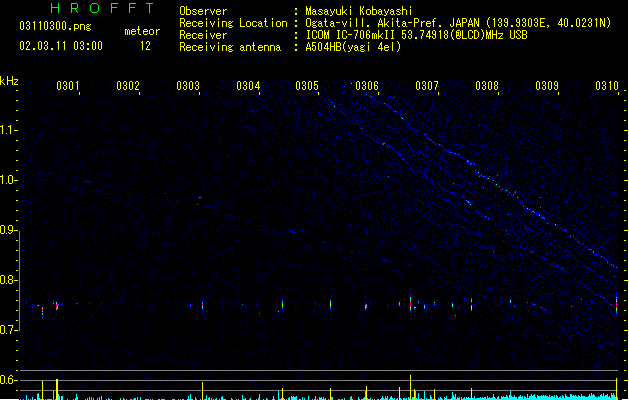Click the Receiving Location label
Screen dimensions: 629x400
tap(233, 23)
